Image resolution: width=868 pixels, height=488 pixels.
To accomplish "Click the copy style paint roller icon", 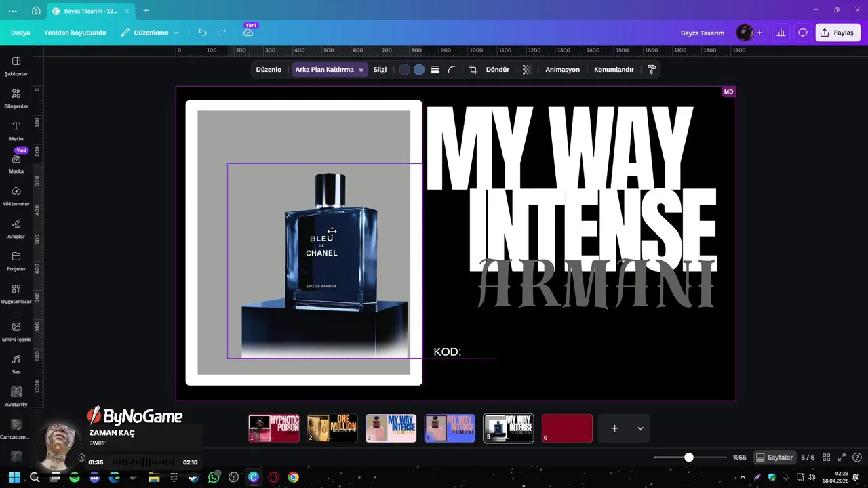I will pyautogui.click(x=652, y=70).
